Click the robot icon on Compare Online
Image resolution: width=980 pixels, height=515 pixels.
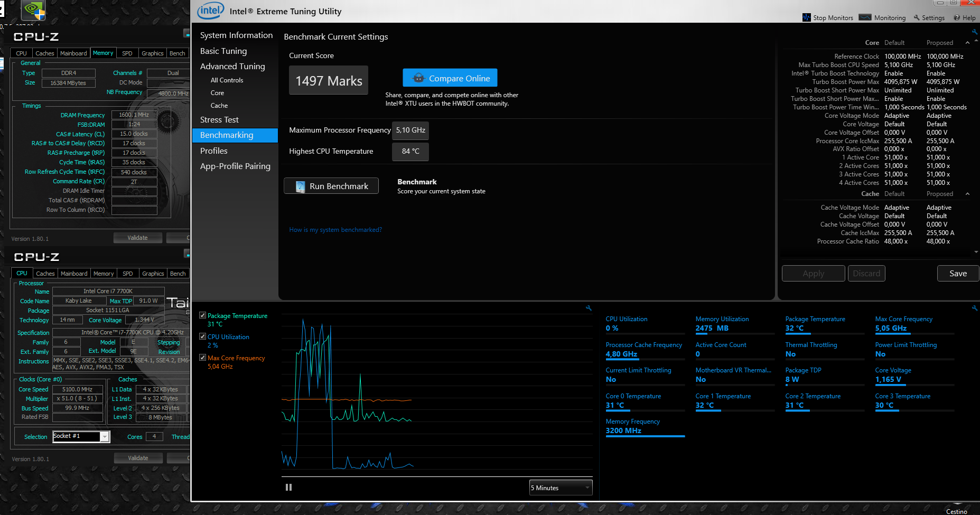[x=418, y=78]
